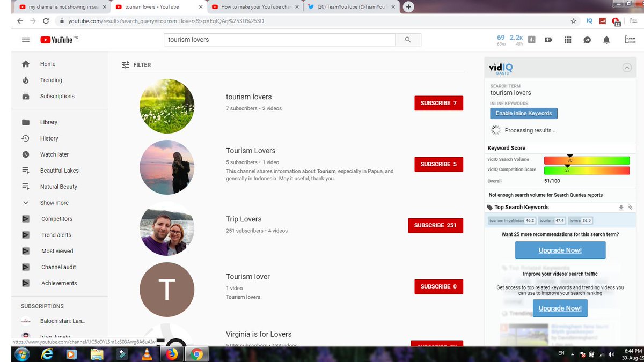Go back in browser history

20,21
